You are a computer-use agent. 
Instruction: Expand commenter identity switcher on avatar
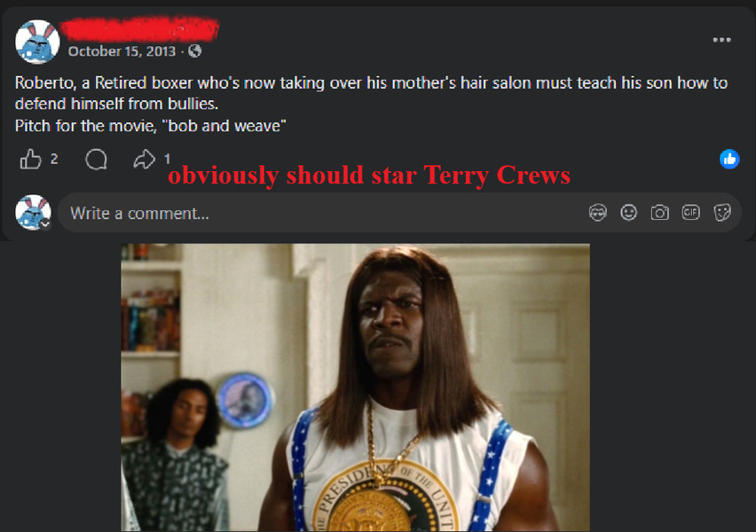click(45, 224)
